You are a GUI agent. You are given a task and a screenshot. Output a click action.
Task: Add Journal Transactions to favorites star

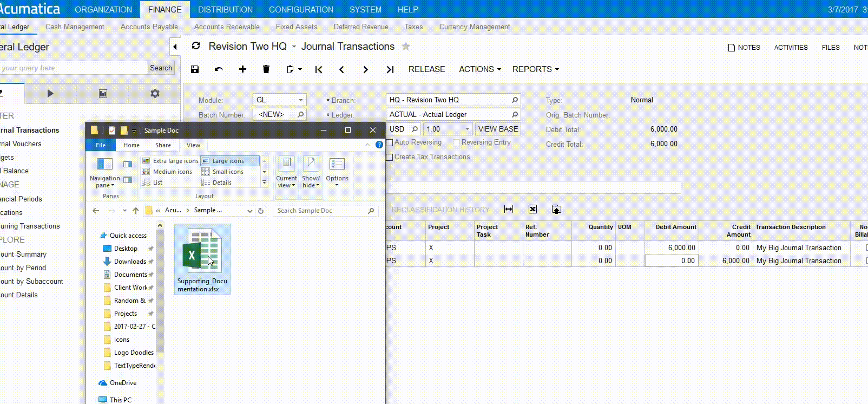pyautogui.click(x=406, y=47)
